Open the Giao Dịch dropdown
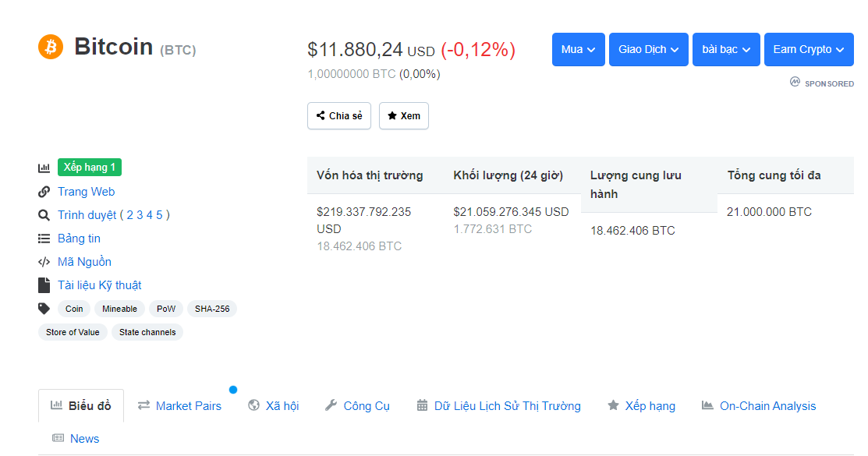 (649, 49)
